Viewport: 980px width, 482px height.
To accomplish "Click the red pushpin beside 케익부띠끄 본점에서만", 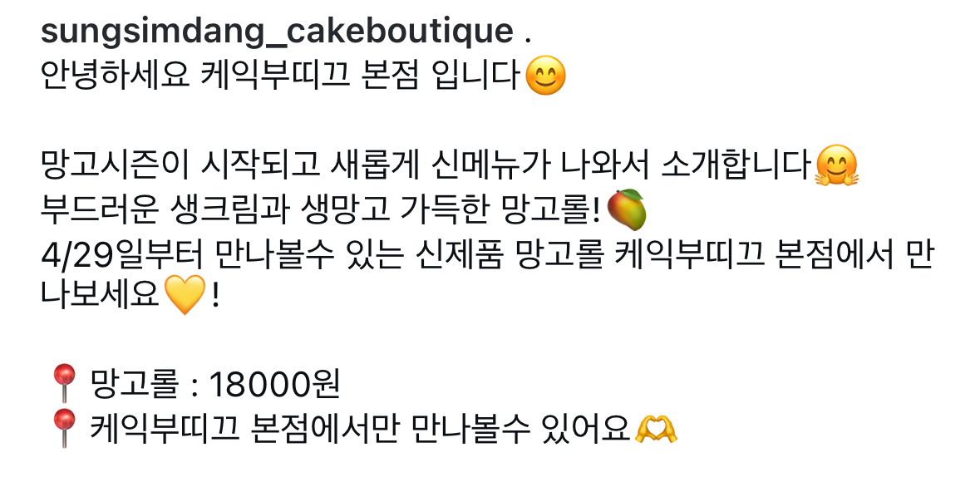I will pyautogui.click(x=64, y=428).
